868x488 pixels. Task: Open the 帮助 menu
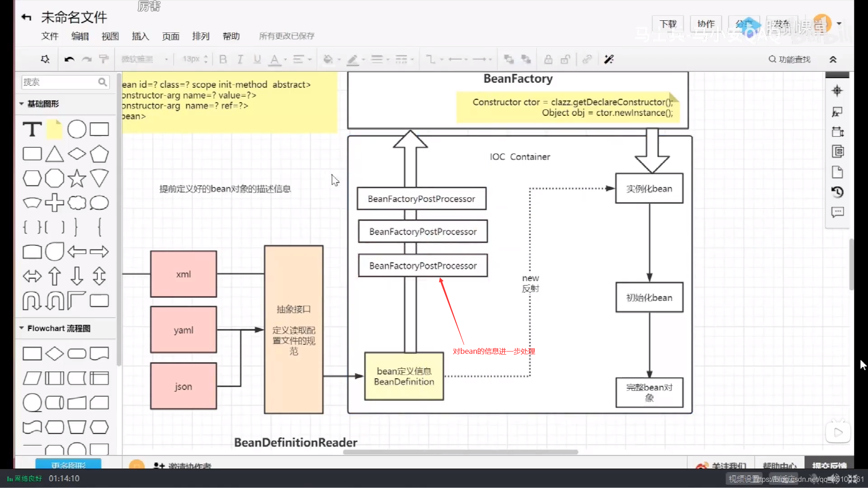231,36
